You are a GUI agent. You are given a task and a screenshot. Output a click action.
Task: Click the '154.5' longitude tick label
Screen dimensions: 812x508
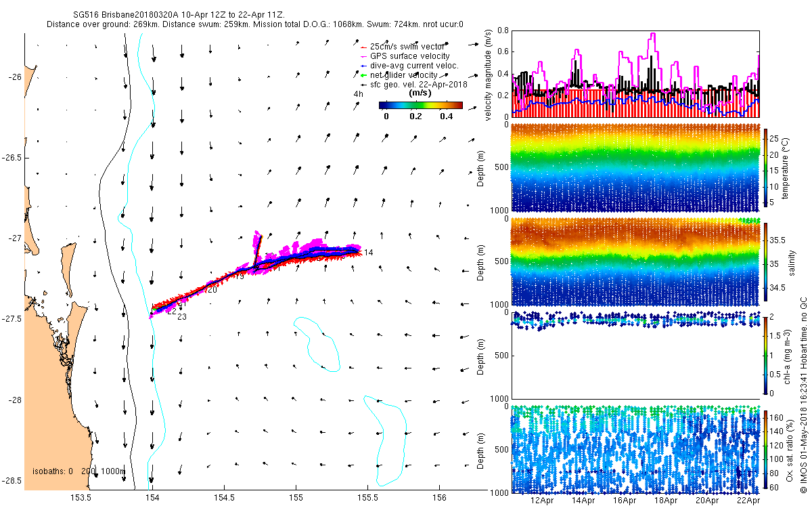(224, 499)
